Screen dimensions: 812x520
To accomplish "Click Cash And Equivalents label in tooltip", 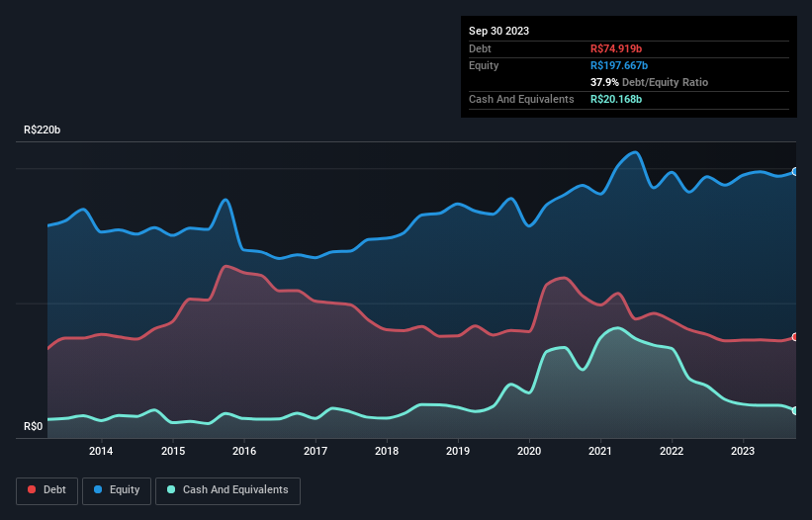I will tap(521, 99).
